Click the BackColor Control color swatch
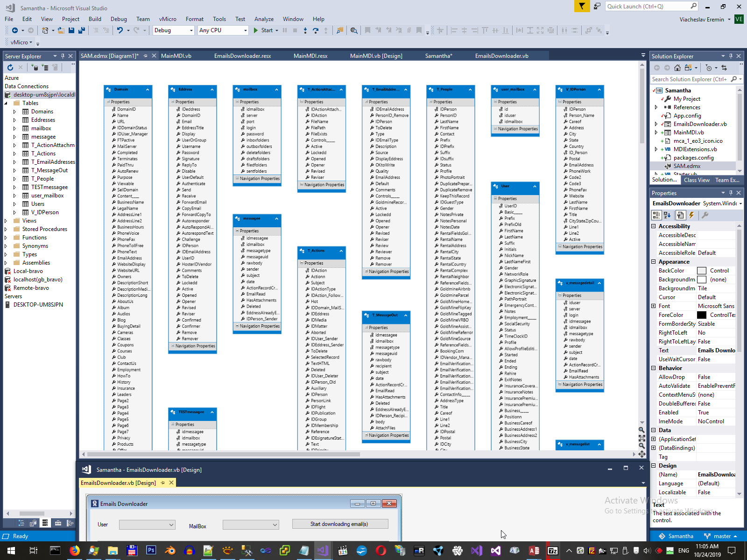Viewport: 747px width, 560px height. click(702, 271)
